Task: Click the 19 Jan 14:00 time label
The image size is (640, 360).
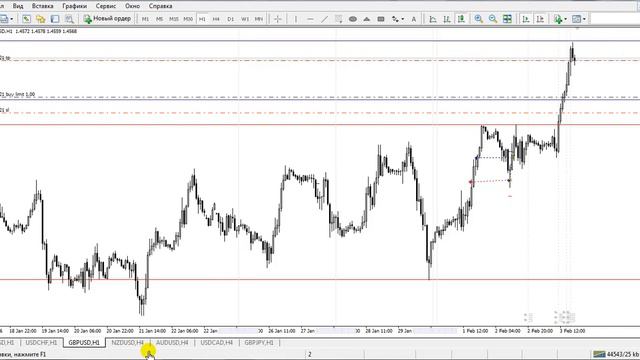Action: 55,331
